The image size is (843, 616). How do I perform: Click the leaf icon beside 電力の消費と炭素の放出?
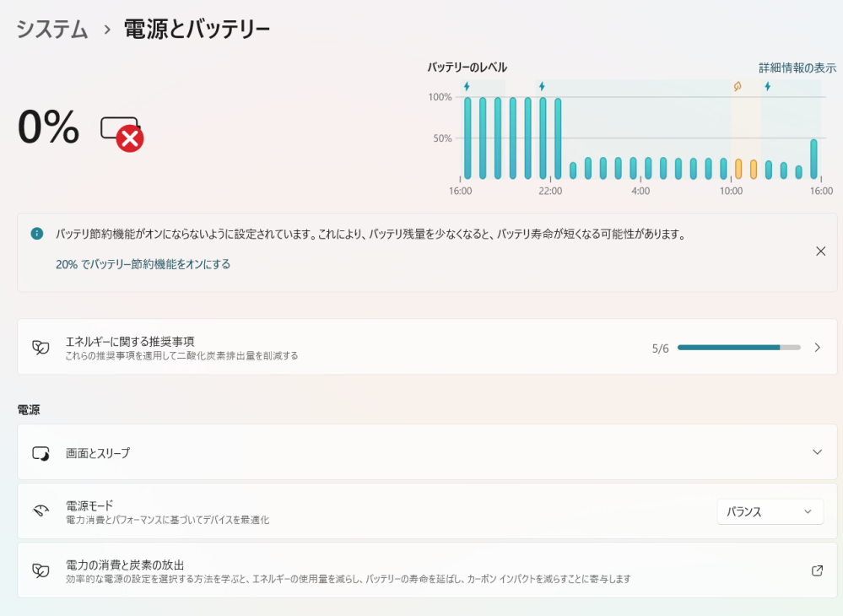pos(40,570)
